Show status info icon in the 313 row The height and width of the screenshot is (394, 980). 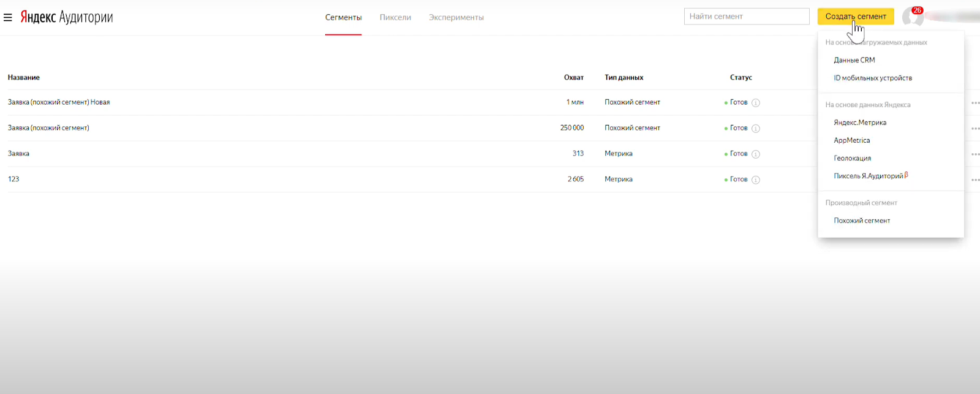[756, 154]
